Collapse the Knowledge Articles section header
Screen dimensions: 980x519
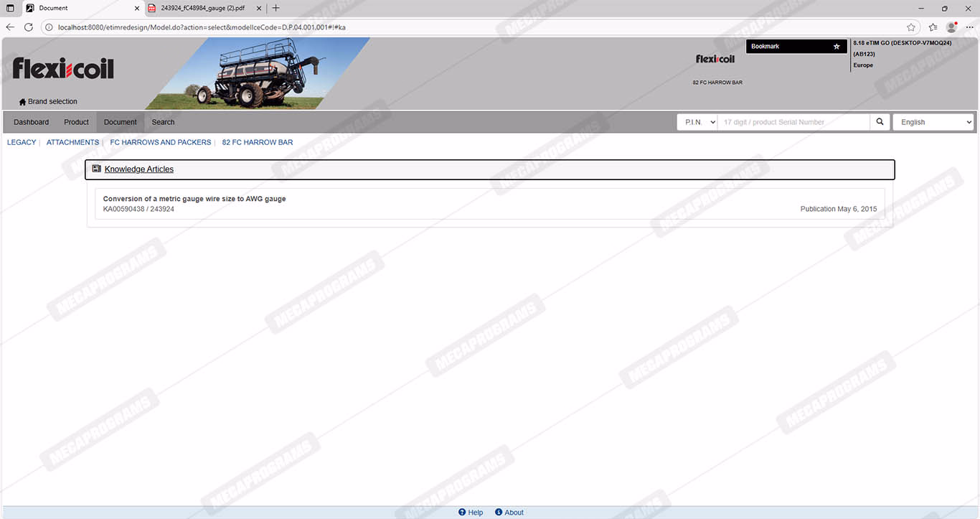pyautogui.click(x=139, y=169)
